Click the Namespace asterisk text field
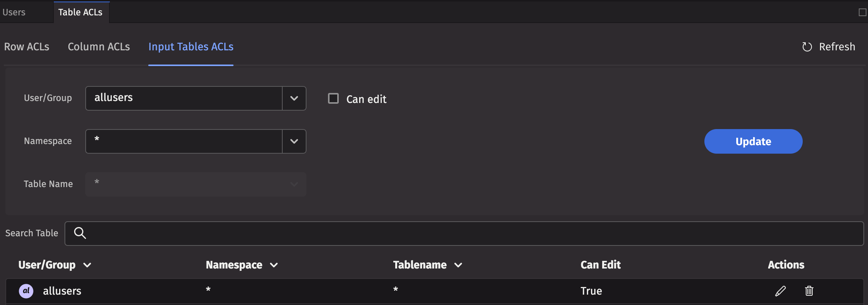 pos(184,141)
